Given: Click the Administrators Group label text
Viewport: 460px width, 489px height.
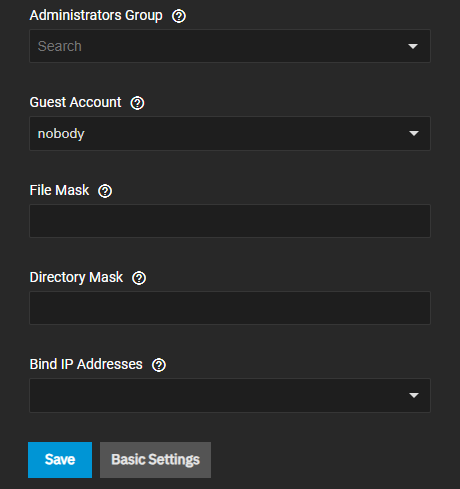Looking at the screenshot, I should tap(96, 15).
